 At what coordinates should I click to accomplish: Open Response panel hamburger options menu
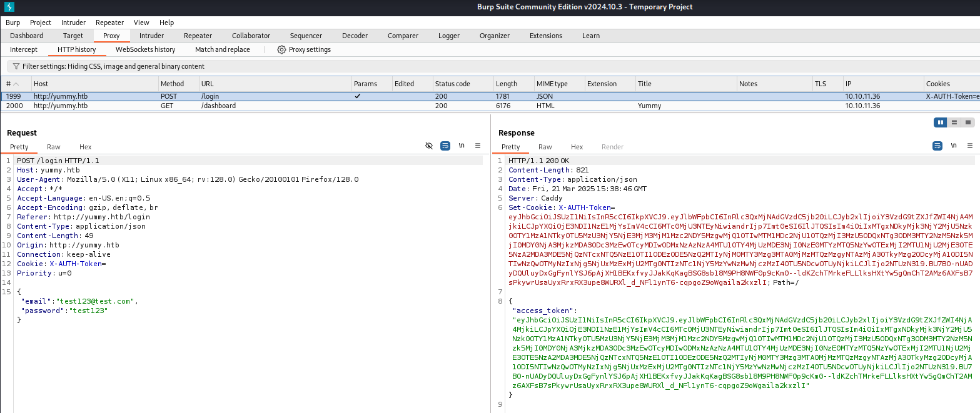click(x=969, y=146)
